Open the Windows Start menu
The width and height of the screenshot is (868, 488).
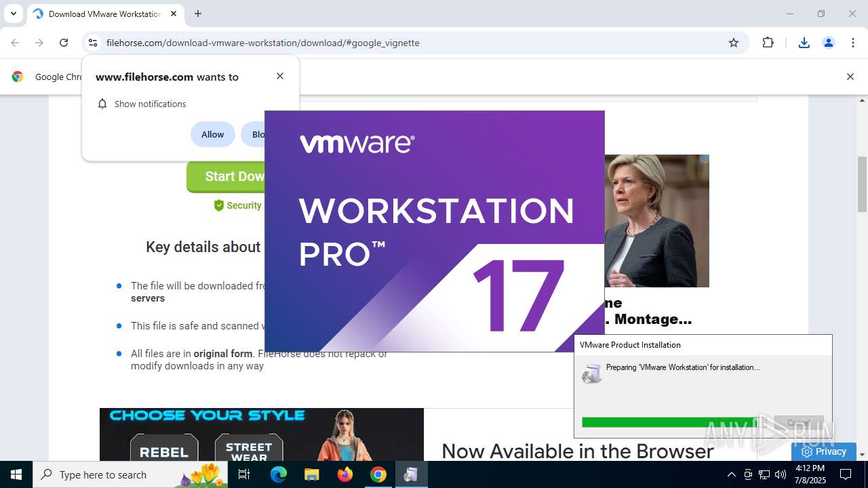pyautogui.click(x=16, y=474)
